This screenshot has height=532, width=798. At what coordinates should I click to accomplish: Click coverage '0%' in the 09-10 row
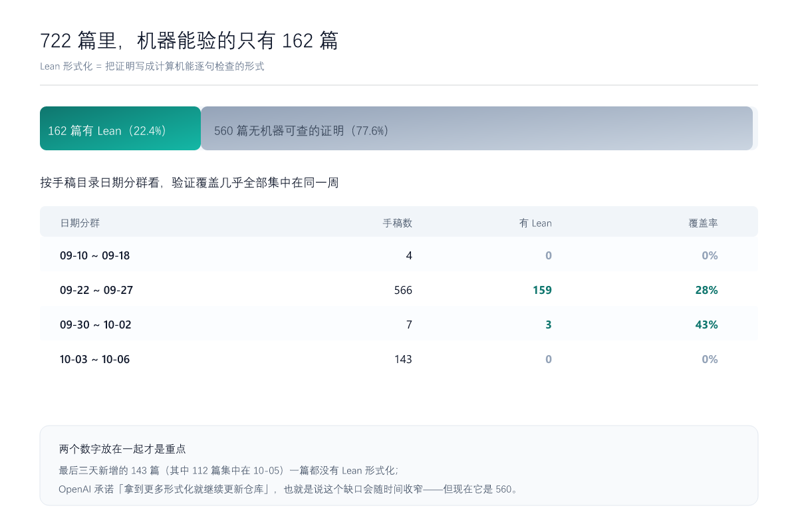(710, 255)
